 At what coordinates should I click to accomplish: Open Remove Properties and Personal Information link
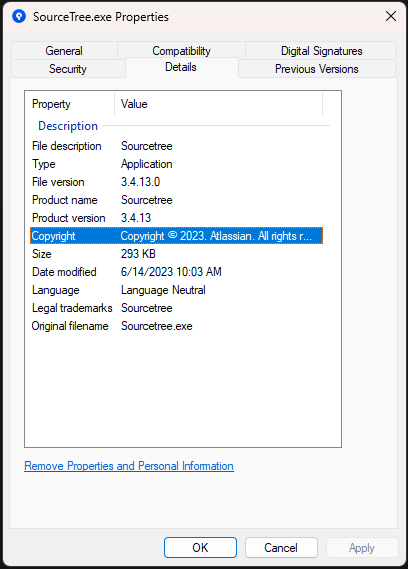[x=129, y=466]
